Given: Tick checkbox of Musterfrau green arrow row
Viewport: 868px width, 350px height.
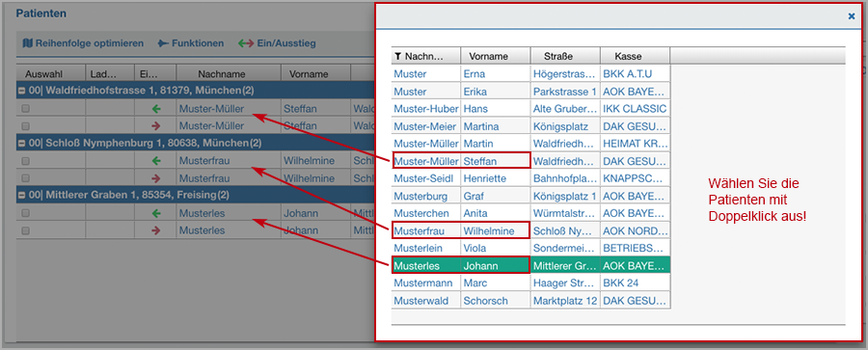Looking at the screenshot, I should click(25, 161).
